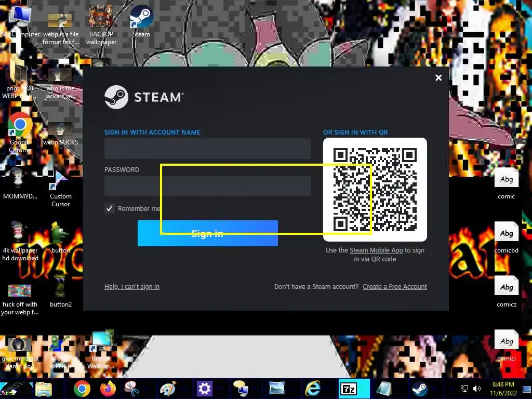Select the Custom Cursor desktop shortcut
Viewport: 532px width, 399px height.
(60, 189)
